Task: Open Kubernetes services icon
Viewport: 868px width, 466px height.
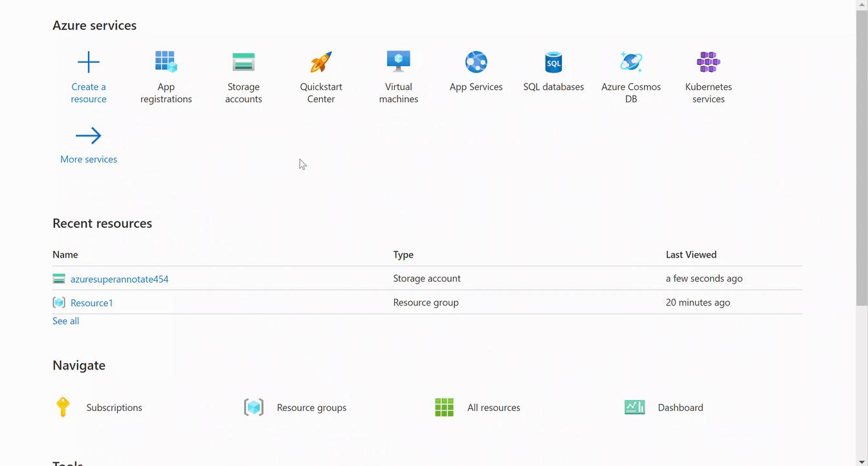Action: [x=708, y=62]
